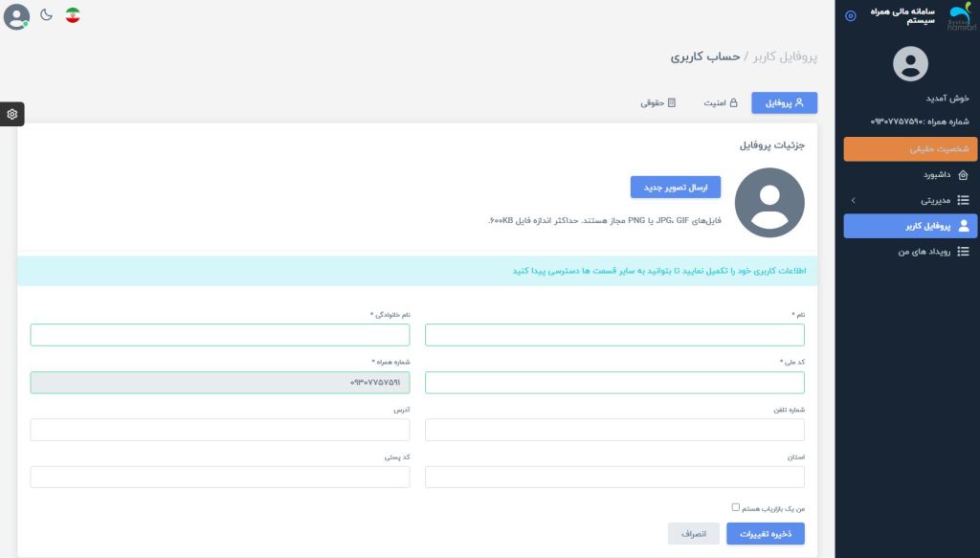This screenshot has width=980, height=558.
Task: Click the کد ملی input field
Action: (614, 383)
